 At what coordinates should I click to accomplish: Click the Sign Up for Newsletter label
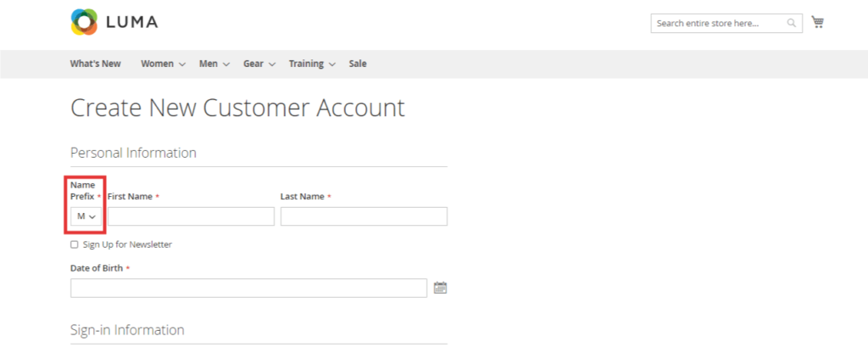point(127,244)
